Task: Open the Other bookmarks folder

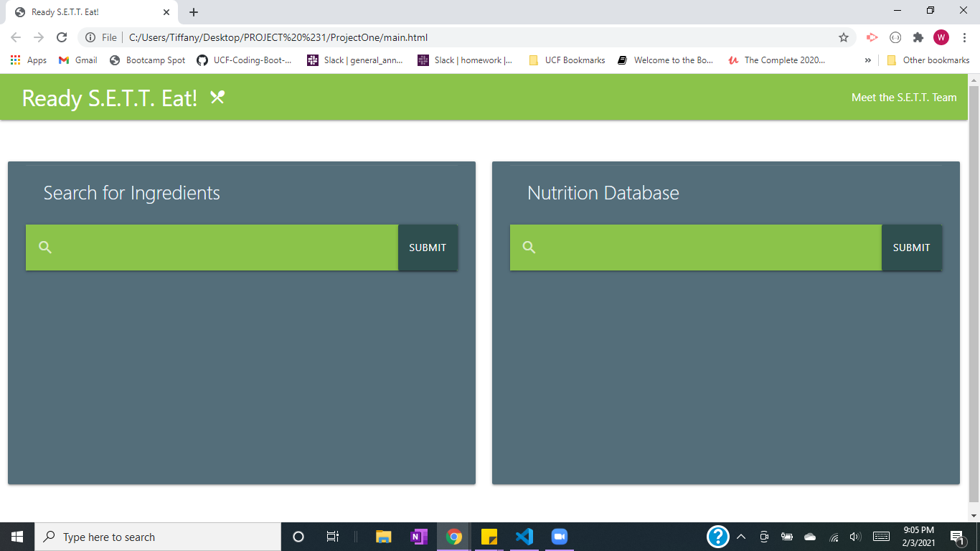Action: pyautogui.click(x=928, y=60)
